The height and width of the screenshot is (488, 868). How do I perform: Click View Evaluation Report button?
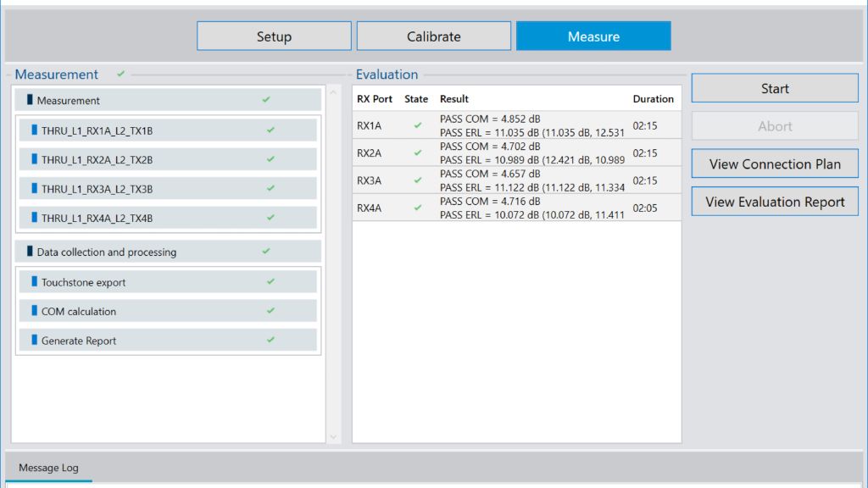[775, 202]
